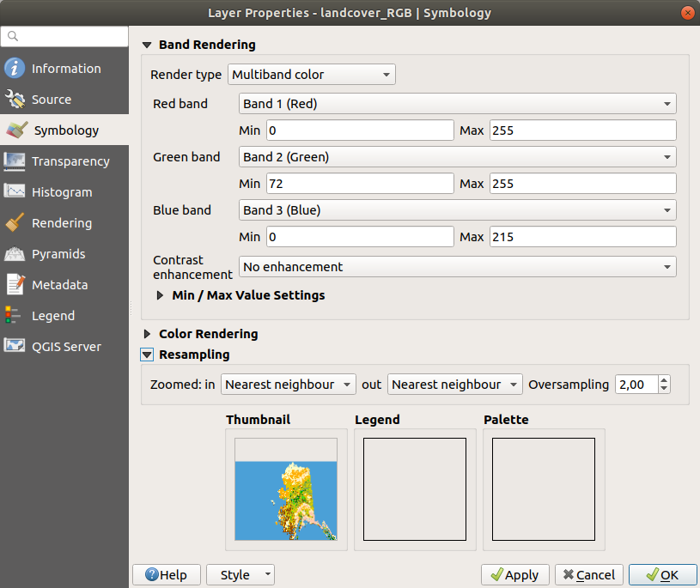This screenshot has width=700, height=588.
Task: Click the Source wrench icon
Action: pyautogui.click(x=15, y=100)
